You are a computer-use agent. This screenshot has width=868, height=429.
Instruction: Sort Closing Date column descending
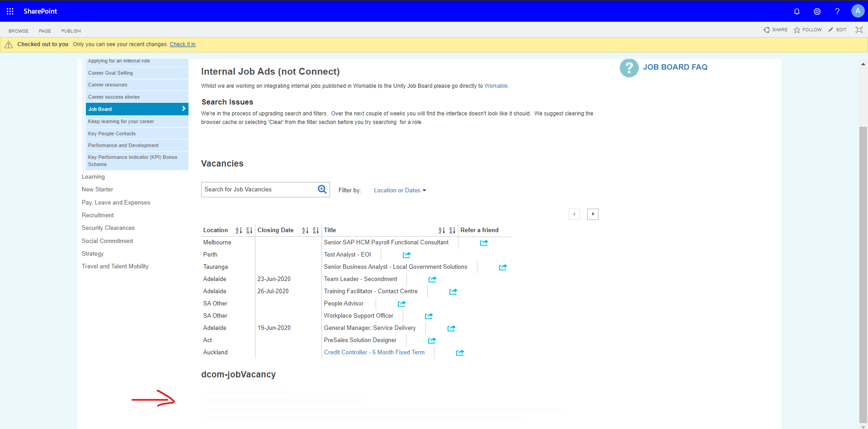316,230
